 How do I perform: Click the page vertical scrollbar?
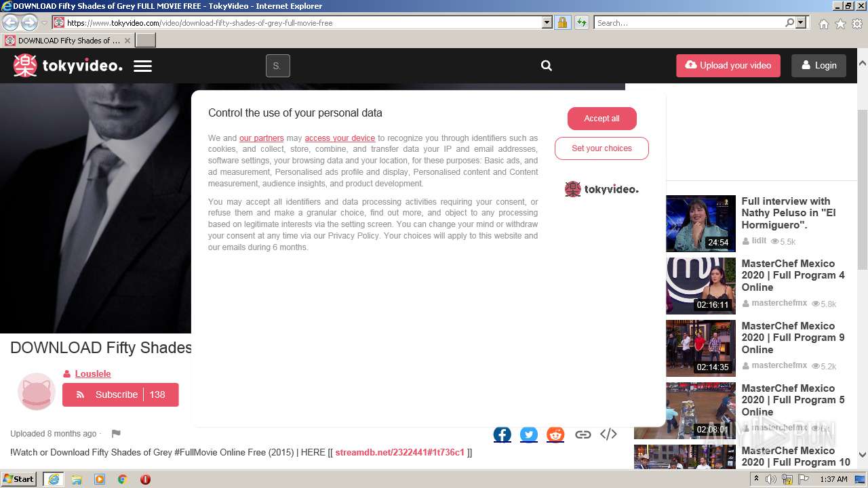863,190
